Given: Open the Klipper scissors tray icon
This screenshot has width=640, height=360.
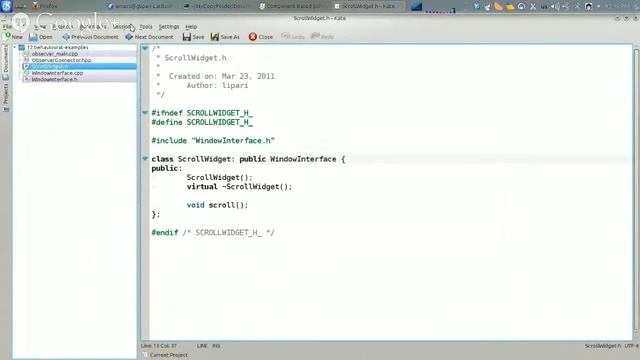Looking at the screenshot, I should point(533,7).
